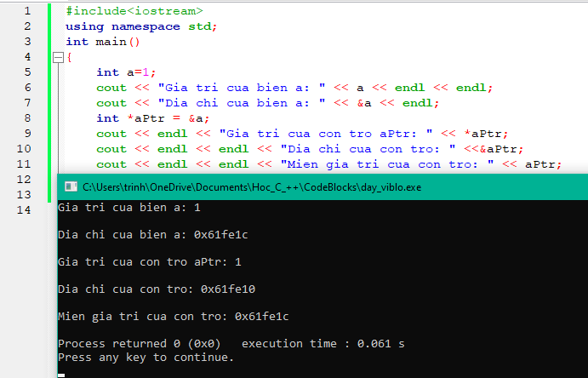
Task: Click '&a' in the line 7 cout
Action: pyautogui.click(x=364, y=103)
